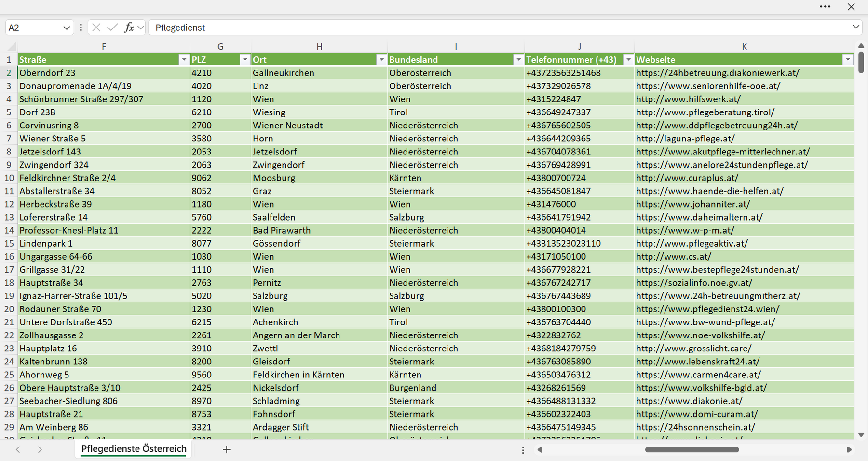868x461 pixels.
Task: Open the PLZ column filter dropdown
Action: (245, 59)
